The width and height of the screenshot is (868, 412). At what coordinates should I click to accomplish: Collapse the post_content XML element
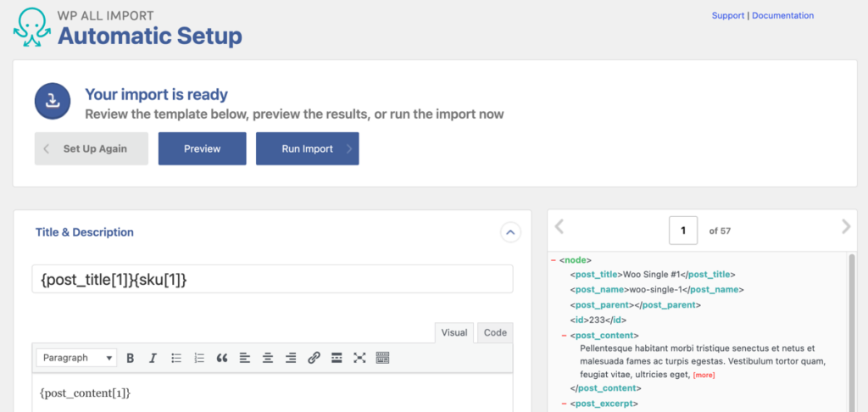coord(564,336)
